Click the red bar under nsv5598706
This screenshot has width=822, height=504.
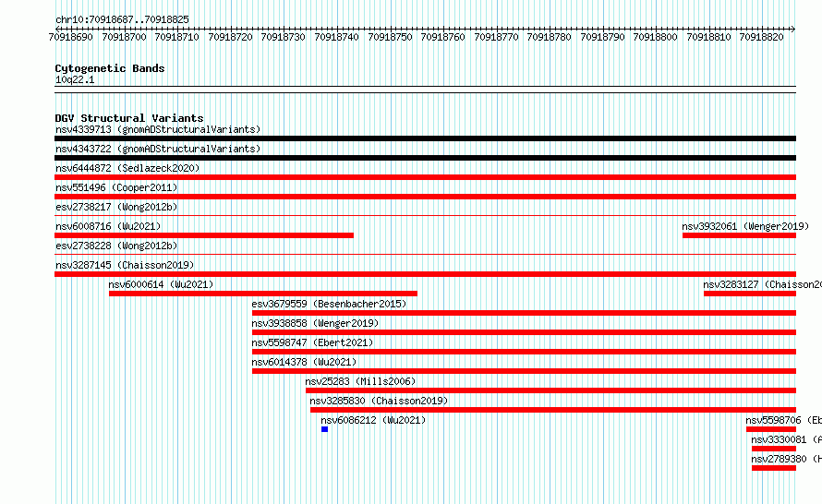[771, 429]
